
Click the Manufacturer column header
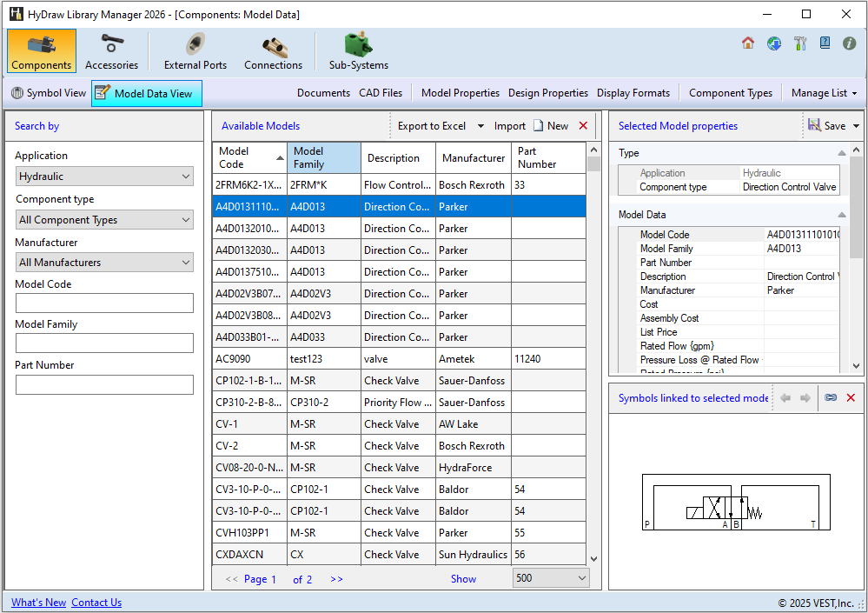tap(474, 158)
